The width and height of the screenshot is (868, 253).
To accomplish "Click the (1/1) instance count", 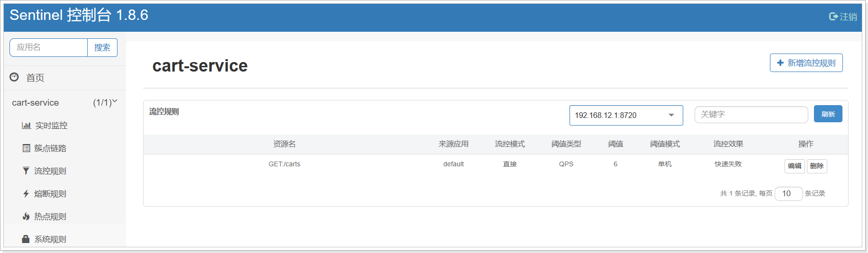I will coord(102,103).
